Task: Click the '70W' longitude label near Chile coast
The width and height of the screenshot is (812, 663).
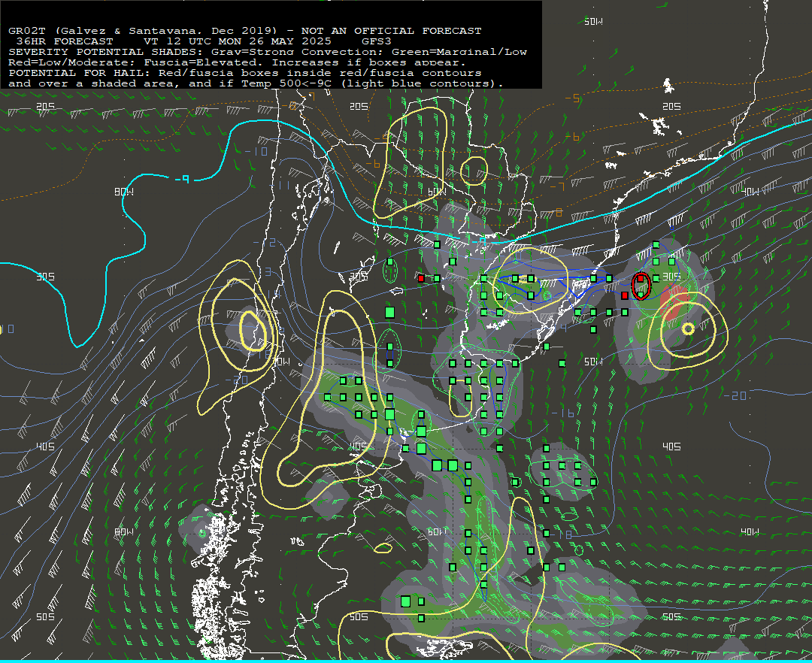Action: (282, 362)
